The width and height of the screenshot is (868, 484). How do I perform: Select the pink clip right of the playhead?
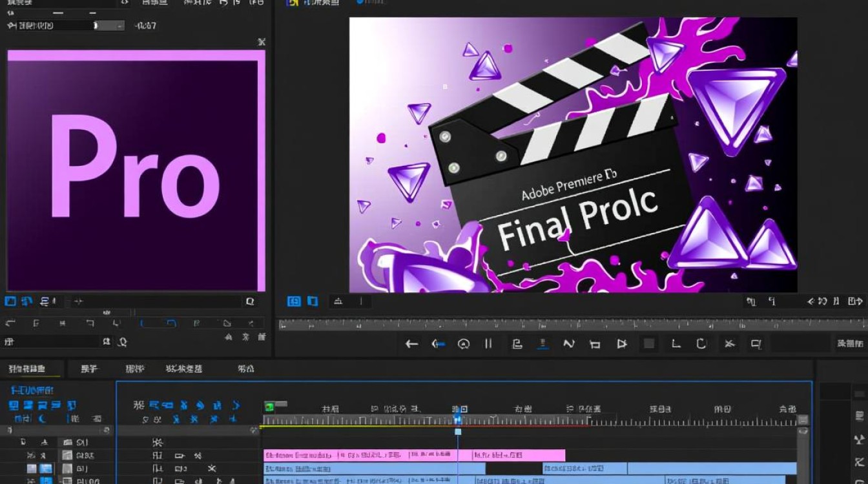point(519,455)
